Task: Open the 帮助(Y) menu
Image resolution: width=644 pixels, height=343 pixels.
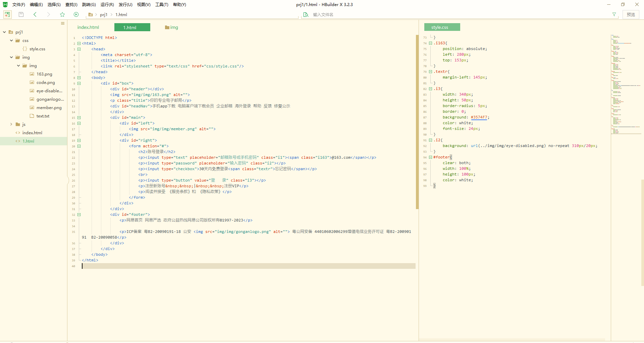Action: (179, 5)
